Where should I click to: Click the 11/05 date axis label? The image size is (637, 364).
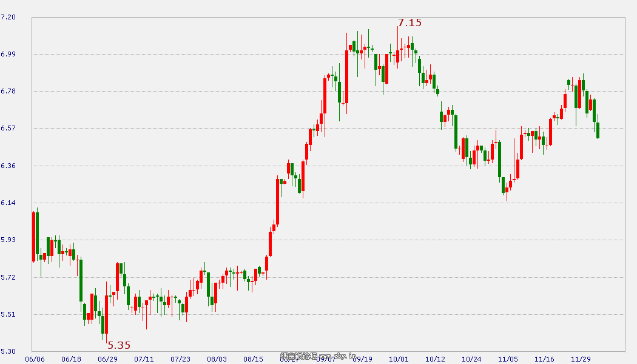click(x=508, y=359)
